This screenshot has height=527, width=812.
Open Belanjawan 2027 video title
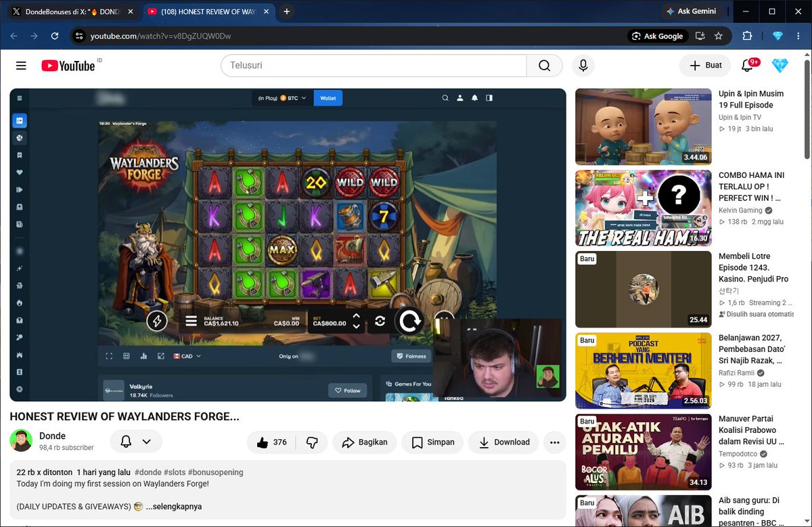752,349
